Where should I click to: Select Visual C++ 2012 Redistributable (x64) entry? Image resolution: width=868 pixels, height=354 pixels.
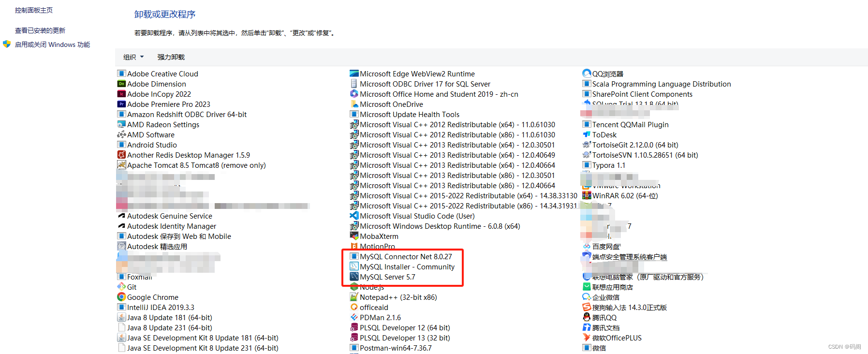click(x=453, y=124)
